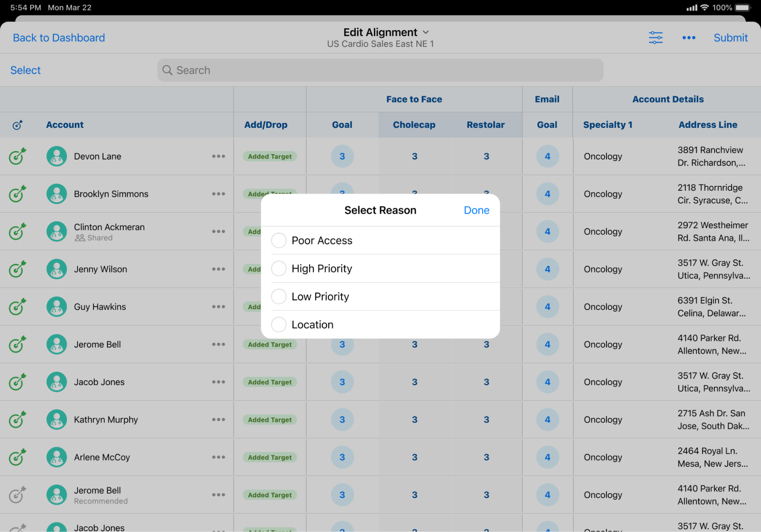Image resolution: width=761 pixels, height=532 pixels.
Task: Click target icon in Jenny Wilson row
Action: pos(18,269)
